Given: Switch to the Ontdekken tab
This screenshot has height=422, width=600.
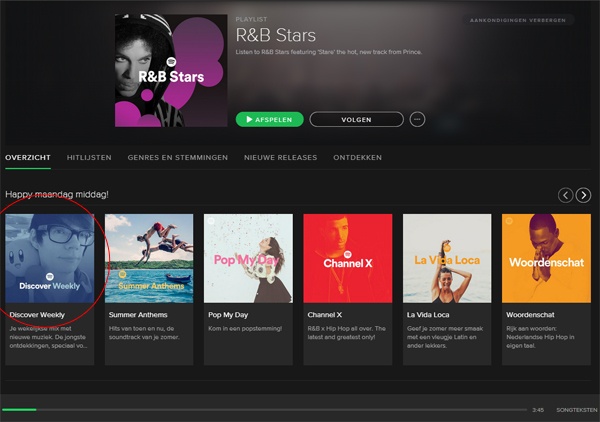Looking at the screenshot, I should (357, 158).
